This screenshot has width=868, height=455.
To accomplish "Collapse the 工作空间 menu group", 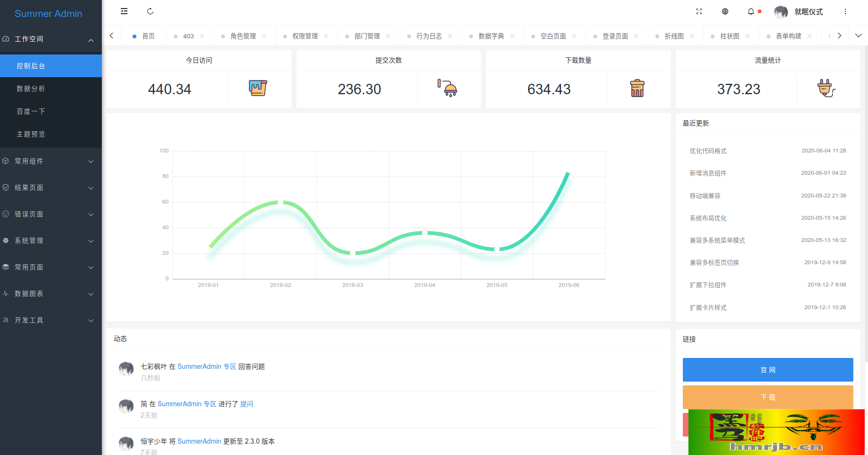I will tap(51, 39).
